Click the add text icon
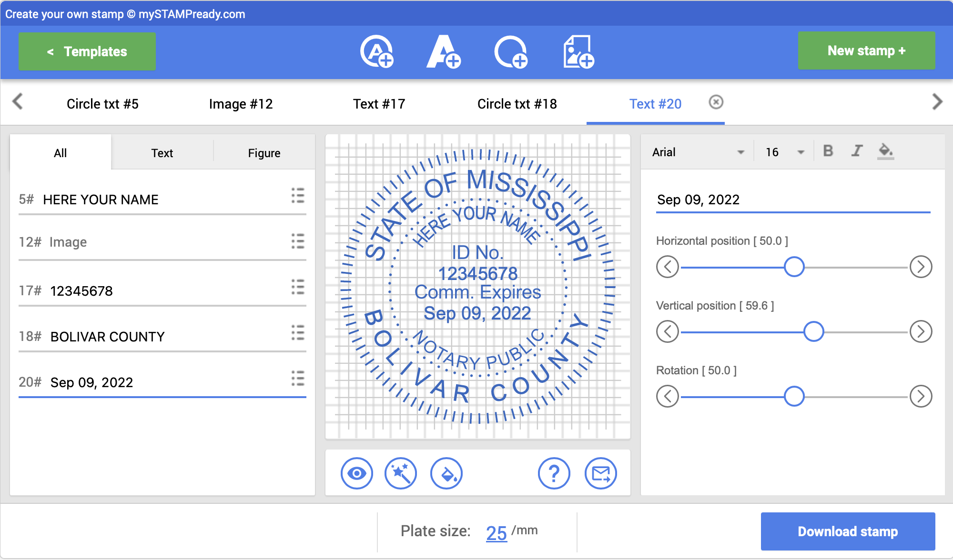The height and width of the screenshot is (560, 953). [443, 51]
